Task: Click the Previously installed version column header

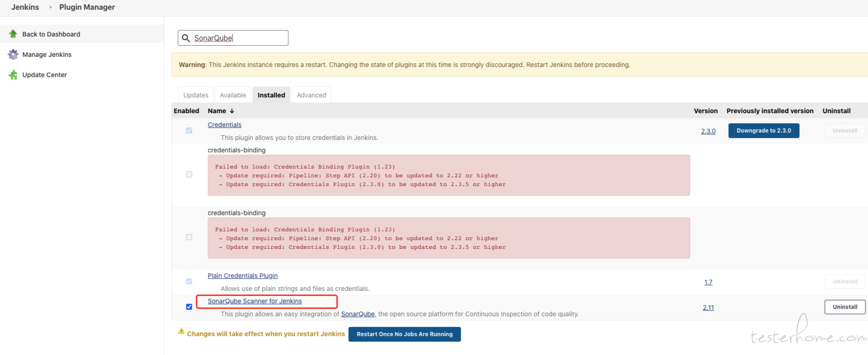Action: tap(770, 111)
